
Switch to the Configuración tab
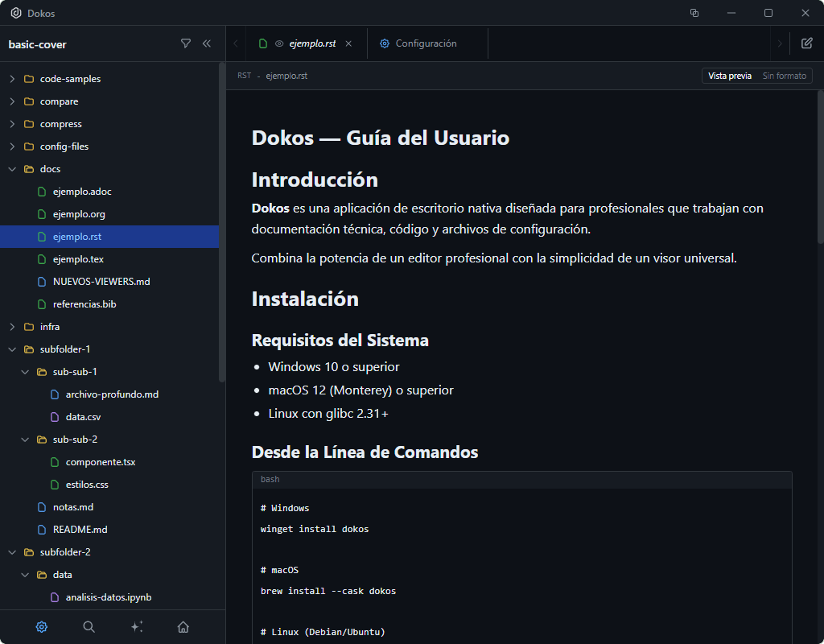(x=427, y=43)
